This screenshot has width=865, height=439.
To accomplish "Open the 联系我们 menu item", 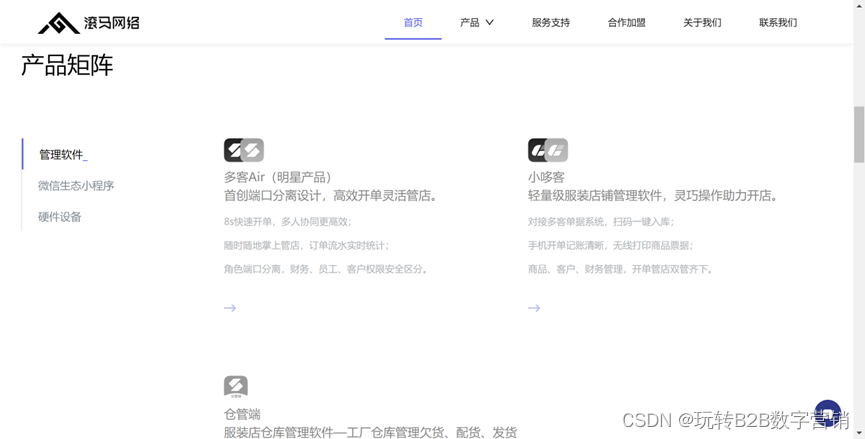I will pos(778,23).
